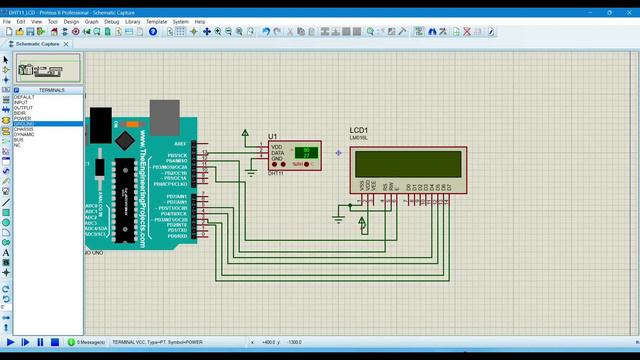Click the DHT11 sensor component U1
This screenshot has height=360, width=640.
(295, 156)
